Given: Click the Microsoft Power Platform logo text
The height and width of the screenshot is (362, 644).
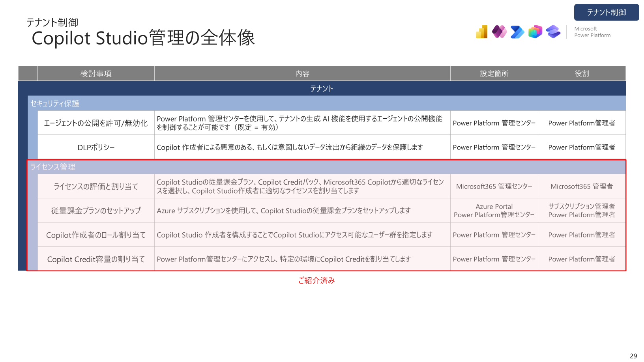Looking at the screenshot, I should [x=592, y=32].
